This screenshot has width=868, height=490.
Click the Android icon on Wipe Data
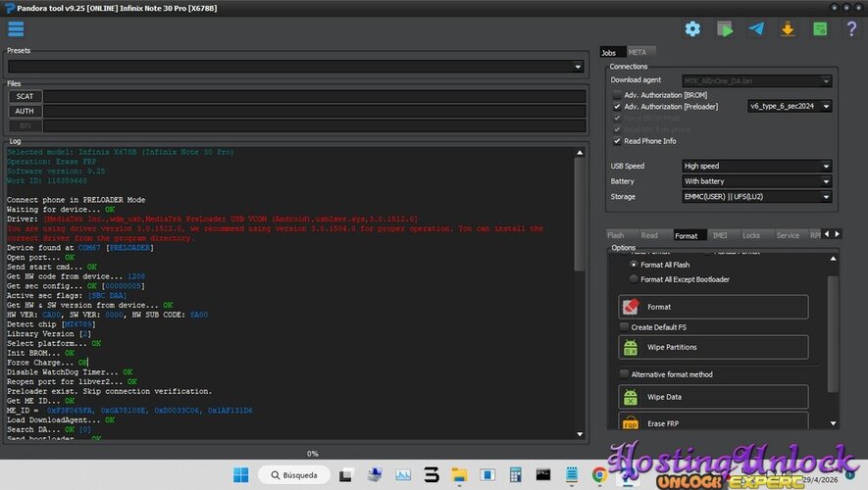[x=631, y=397]
